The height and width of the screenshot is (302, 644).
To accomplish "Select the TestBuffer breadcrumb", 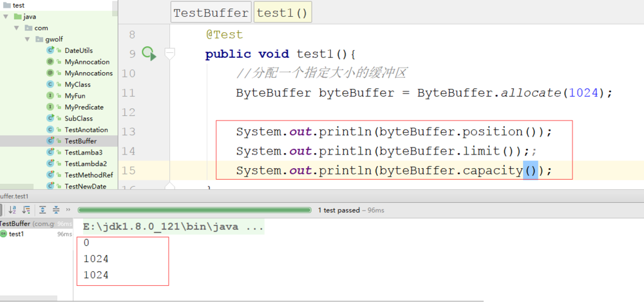I will click(211, 13).
